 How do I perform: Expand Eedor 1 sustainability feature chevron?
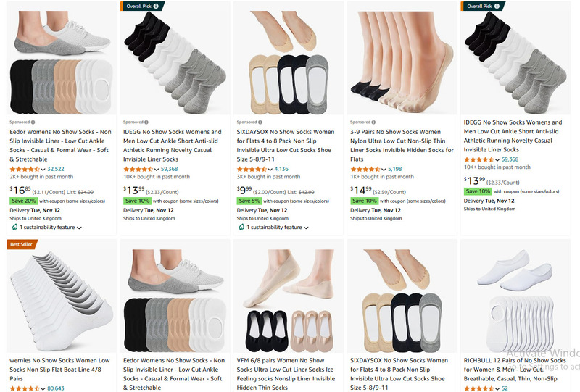click(x=79, y=228)
